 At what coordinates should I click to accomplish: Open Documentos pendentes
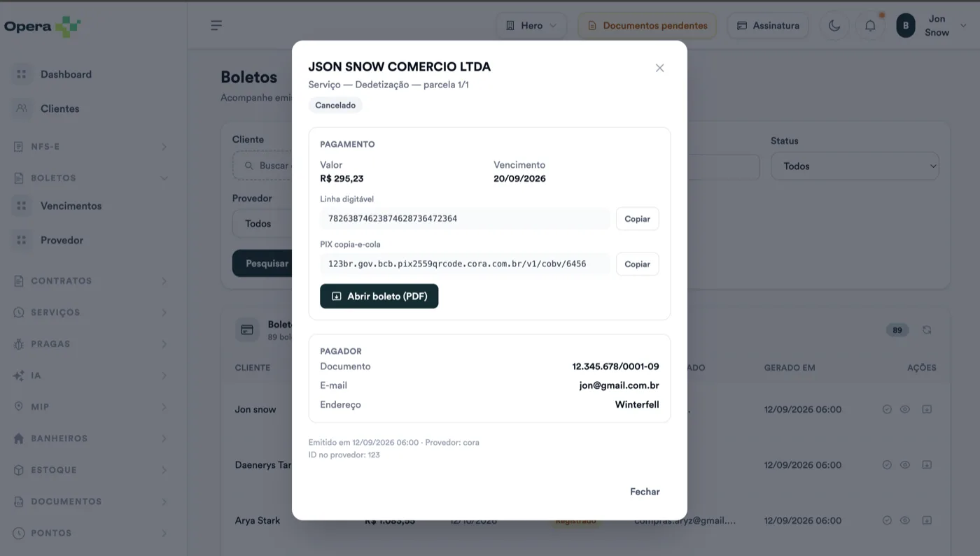647,26
